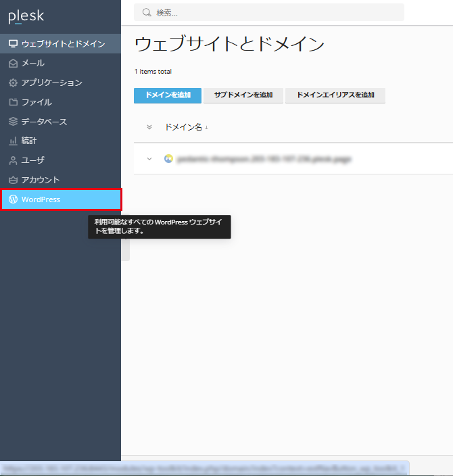Click the person icon beside ユーザ
Image resolution: width=453 pixels, height=476 pixels.
(13, 160)
